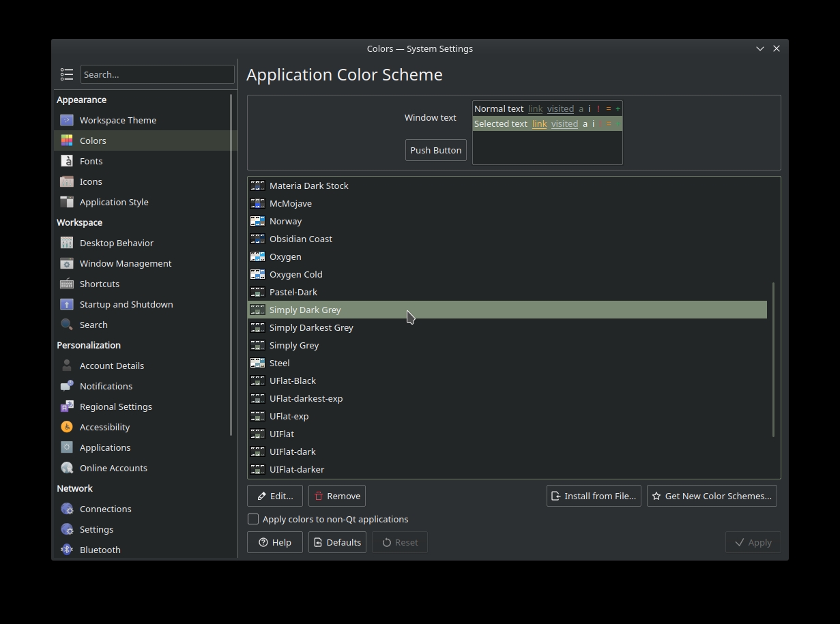Click Install from File... button
840x624 pixels.
click(x=594, y=496)
